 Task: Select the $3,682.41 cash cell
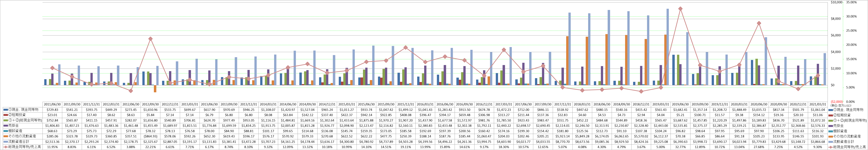pyautogui.click(x=681, y=110)
